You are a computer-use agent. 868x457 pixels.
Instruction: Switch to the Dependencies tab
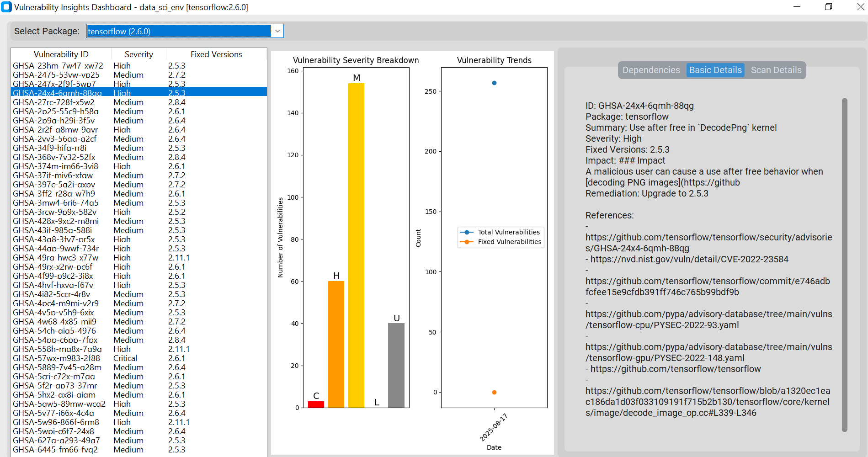tap(651, 70)
